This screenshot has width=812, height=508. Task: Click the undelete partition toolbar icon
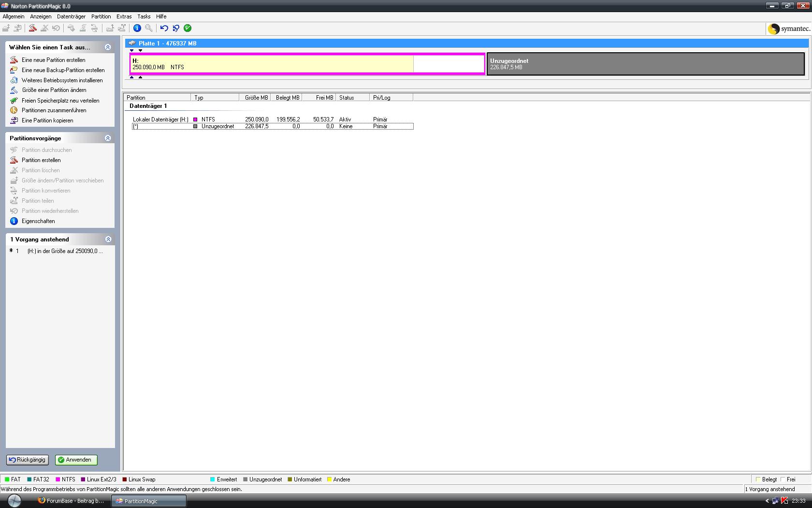[56, 28]
